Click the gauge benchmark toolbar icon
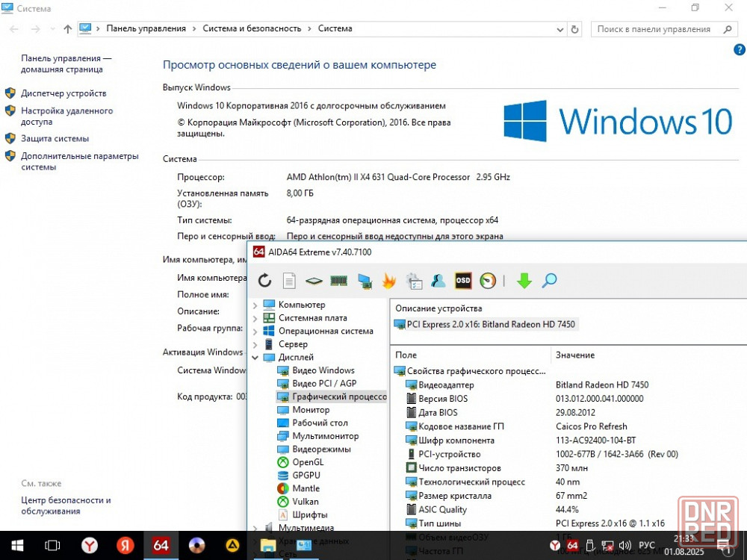 (488, 281)
